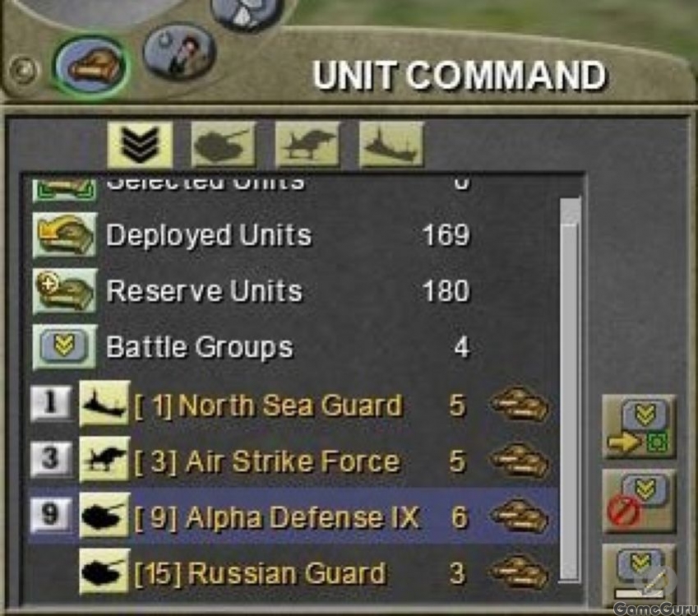Open the Reserve Units list icon
Viewport: 698px width, 616px height.
65,291
